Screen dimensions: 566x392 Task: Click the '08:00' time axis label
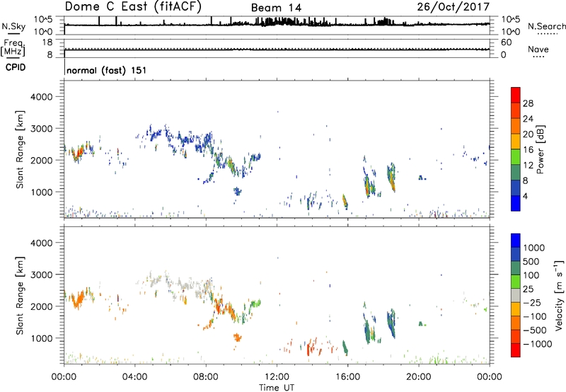click(x=206, y=377)
